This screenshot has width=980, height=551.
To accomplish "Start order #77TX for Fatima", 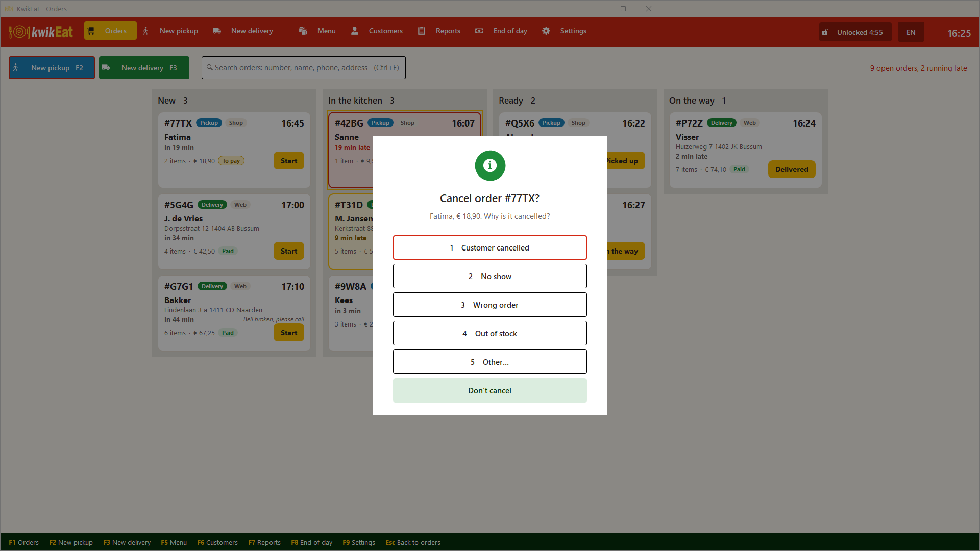I will pyautogui.click(x=289, y=161).
